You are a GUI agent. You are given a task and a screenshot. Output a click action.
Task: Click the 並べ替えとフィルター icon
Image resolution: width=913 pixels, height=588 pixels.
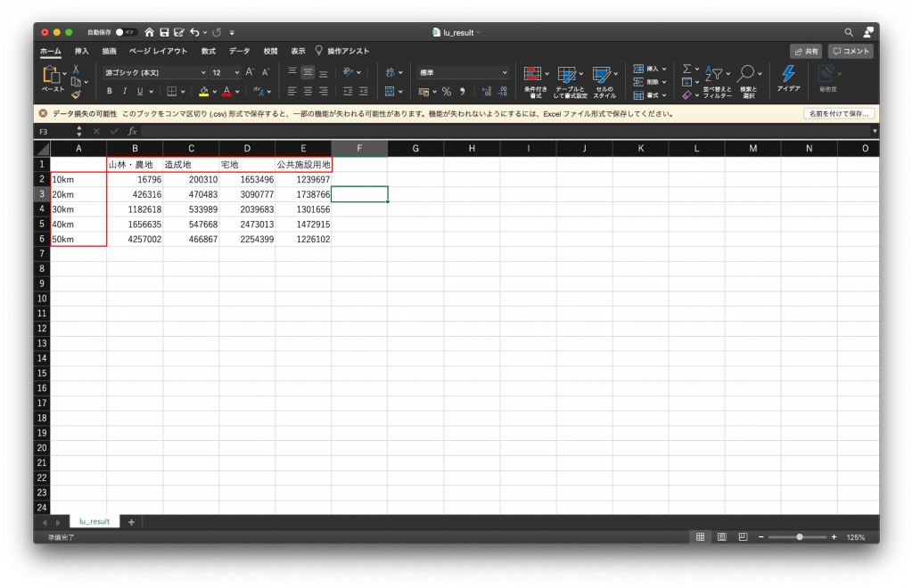[714, 74]
